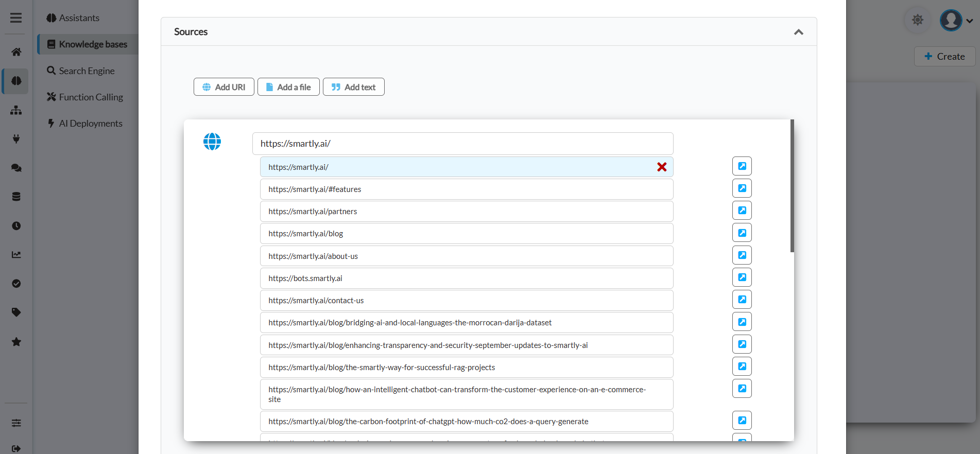This screenshot has width=980, height=454.
Task: Click the tag icon in sidebar
Action: (16, 312)
